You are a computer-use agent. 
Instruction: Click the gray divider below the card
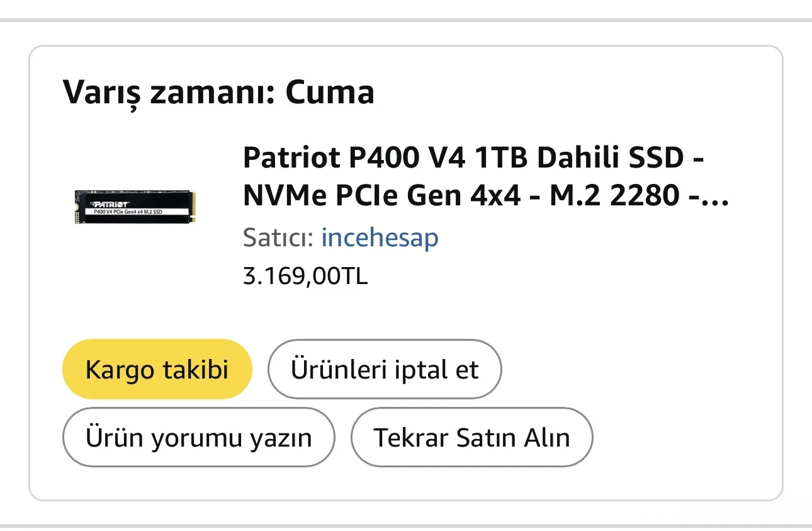406,525
